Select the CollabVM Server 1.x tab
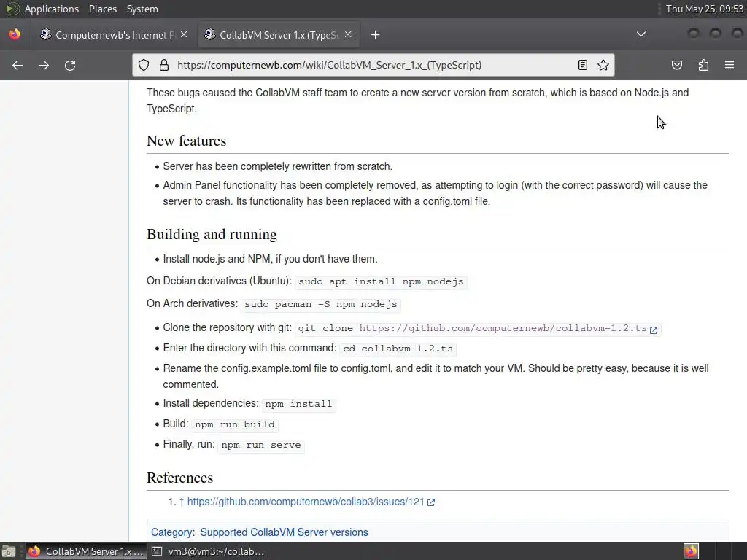The width and height of the screenshot is (747, 560). [x=279, y=35]
